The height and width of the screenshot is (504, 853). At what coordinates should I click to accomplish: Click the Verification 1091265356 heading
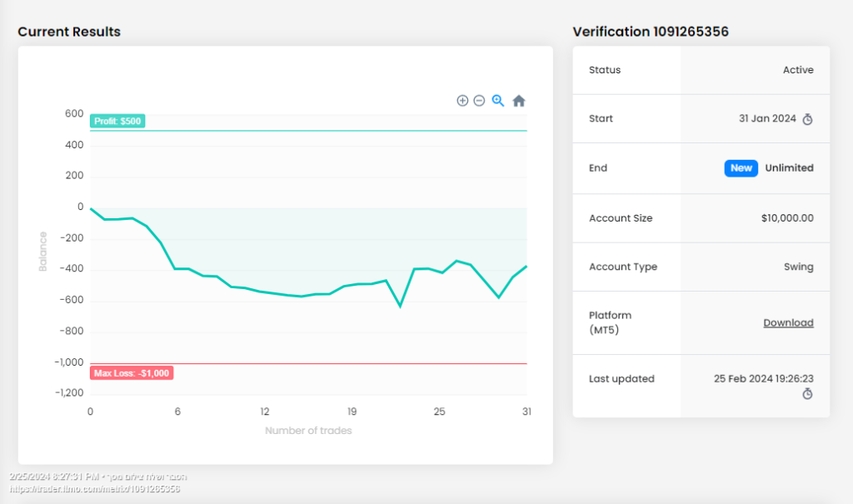(x=651, y=32)
